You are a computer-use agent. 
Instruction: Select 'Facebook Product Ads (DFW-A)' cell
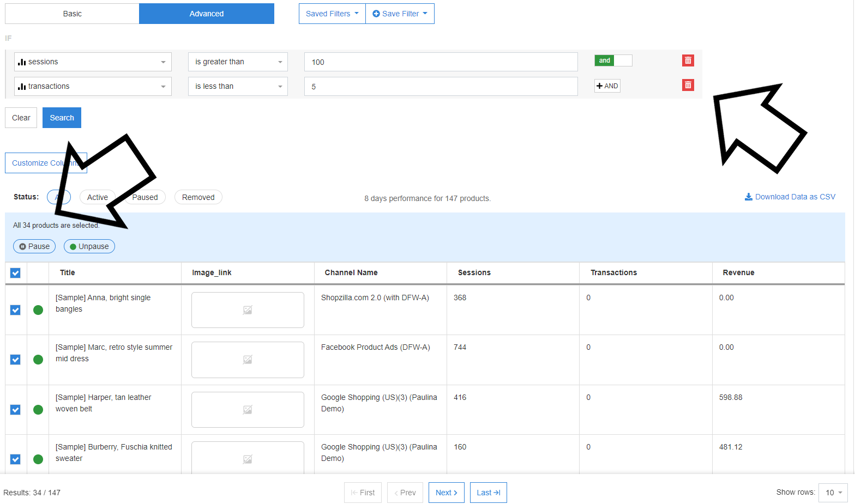point(376,347)
